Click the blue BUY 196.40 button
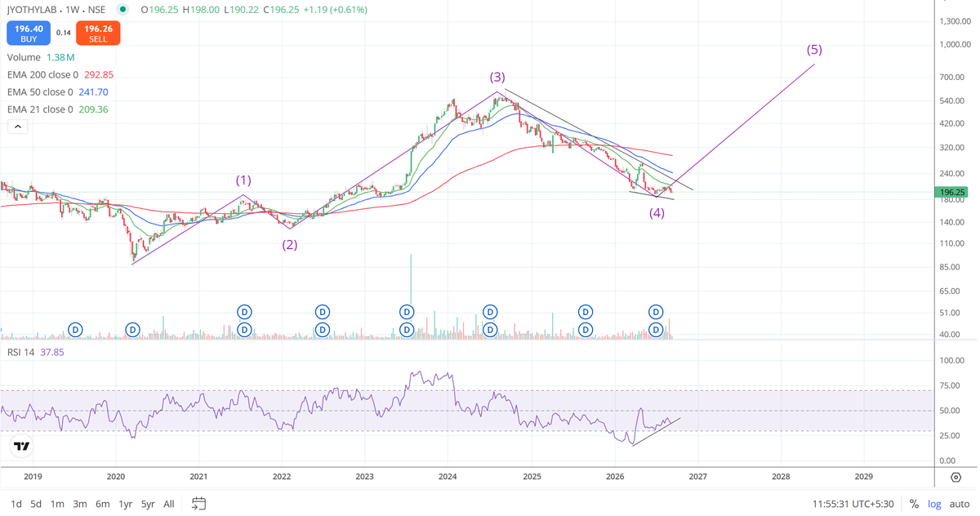Viewport: 980px width, 516px height. (29, 33)
